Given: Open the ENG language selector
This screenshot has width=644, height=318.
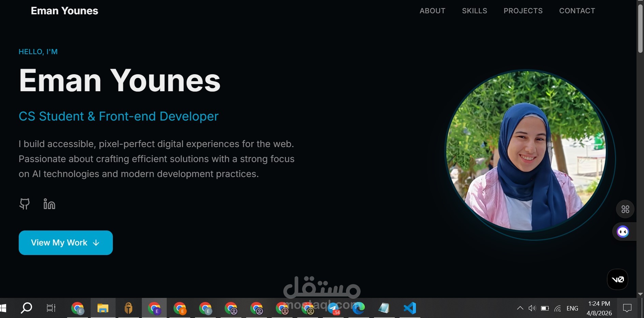Looking at the screenshot, I should [572, 308].
